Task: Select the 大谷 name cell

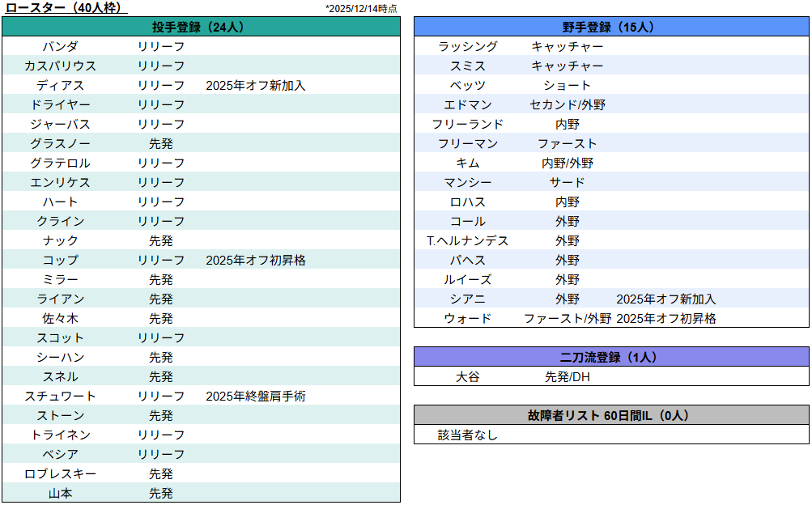Action: click(468, 376)
